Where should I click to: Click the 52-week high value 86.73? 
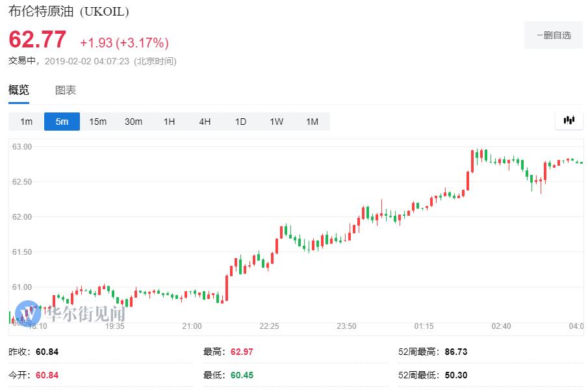456,352
